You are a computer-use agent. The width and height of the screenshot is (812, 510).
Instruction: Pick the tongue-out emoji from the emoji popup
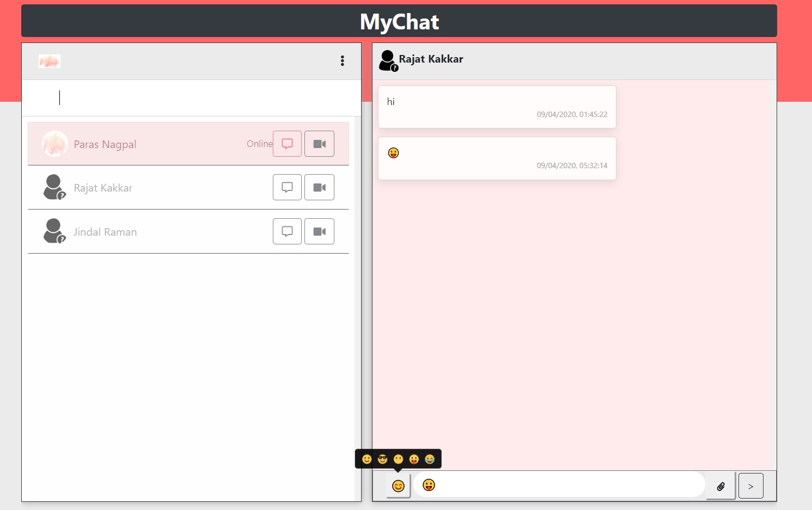414,459
